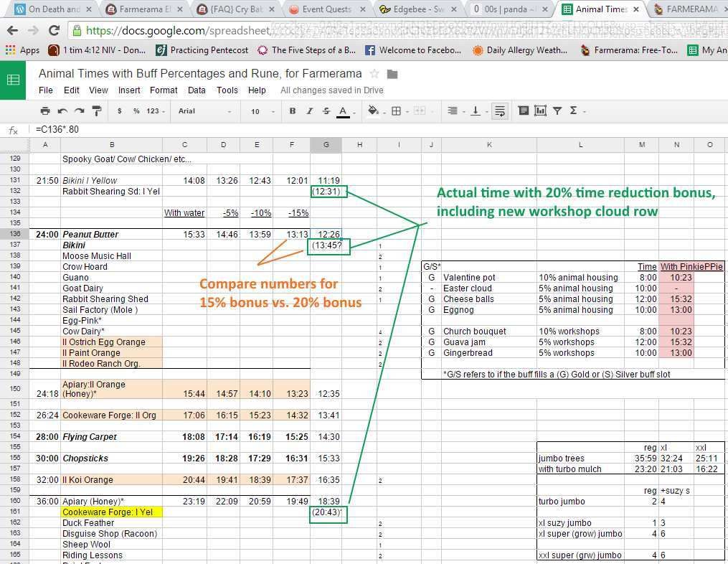This screenshot has height=564, width=728.
Task: Open the Arial font family dropdown
Action: point(204,111)
